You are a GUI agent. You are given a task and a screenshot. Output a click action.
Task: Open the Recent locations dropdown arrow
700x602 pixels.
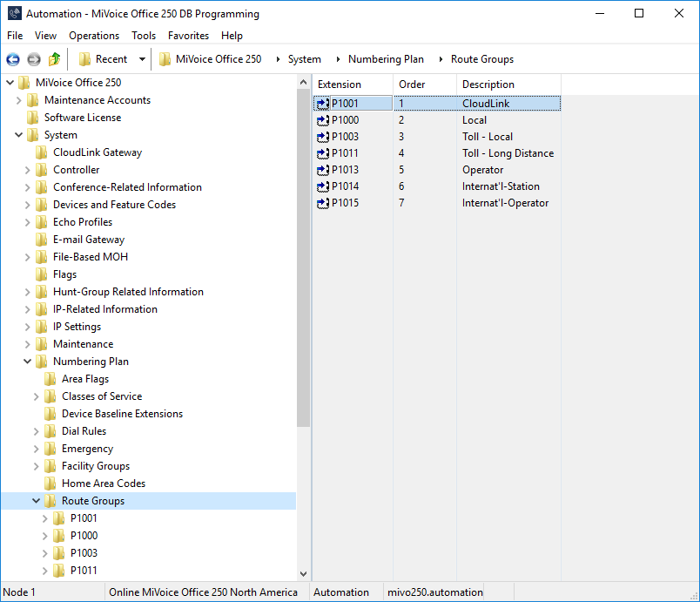(142, 59)
